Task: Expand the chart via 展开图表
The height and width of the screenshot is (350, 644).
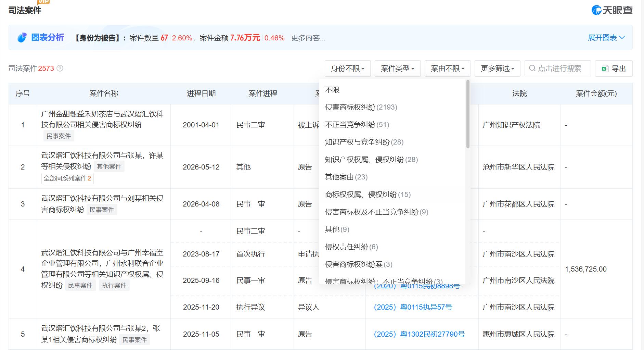Action: click(606, 38)
